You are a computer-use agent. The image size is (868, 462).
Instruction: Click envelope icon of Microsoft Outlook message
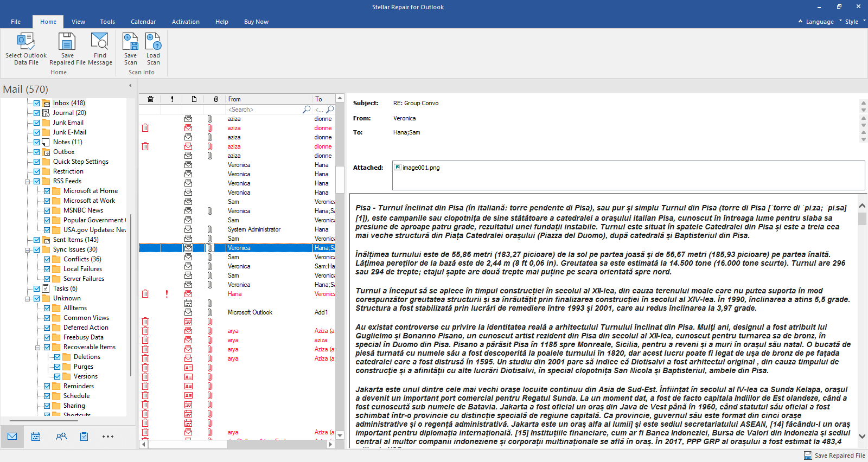(188, 312)
